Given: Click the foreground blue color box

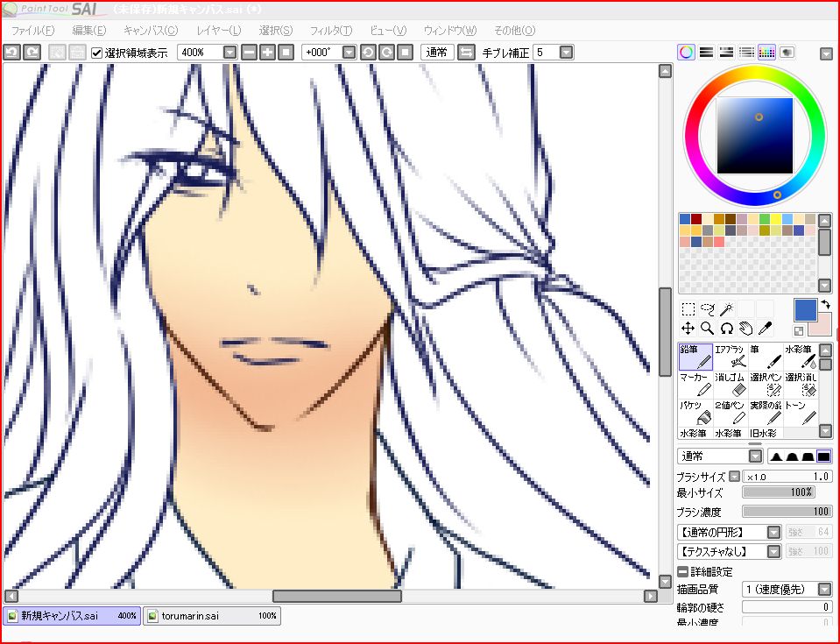Looking at the screenshot, I should point(805,309).
